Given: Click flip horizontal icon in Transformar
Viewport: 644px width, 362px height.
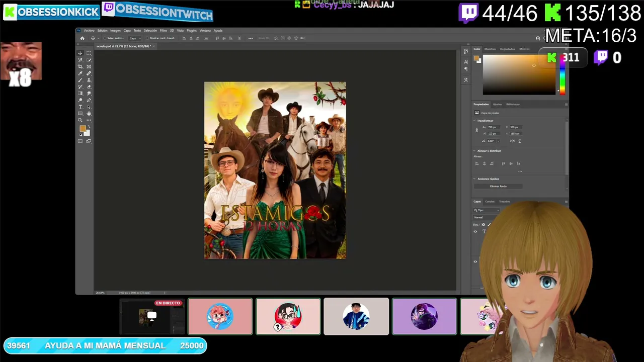Looking at the screenshot, I should [512, 141].
